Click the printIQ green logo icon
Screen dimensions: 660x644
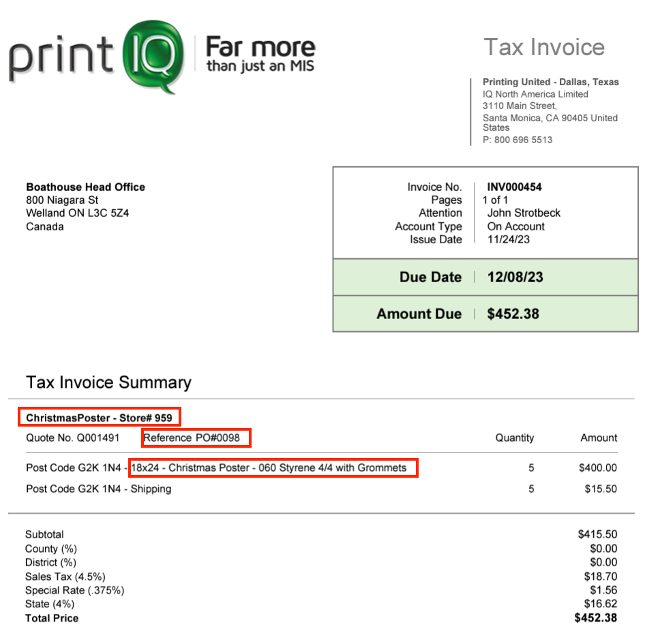coord(153,53)
